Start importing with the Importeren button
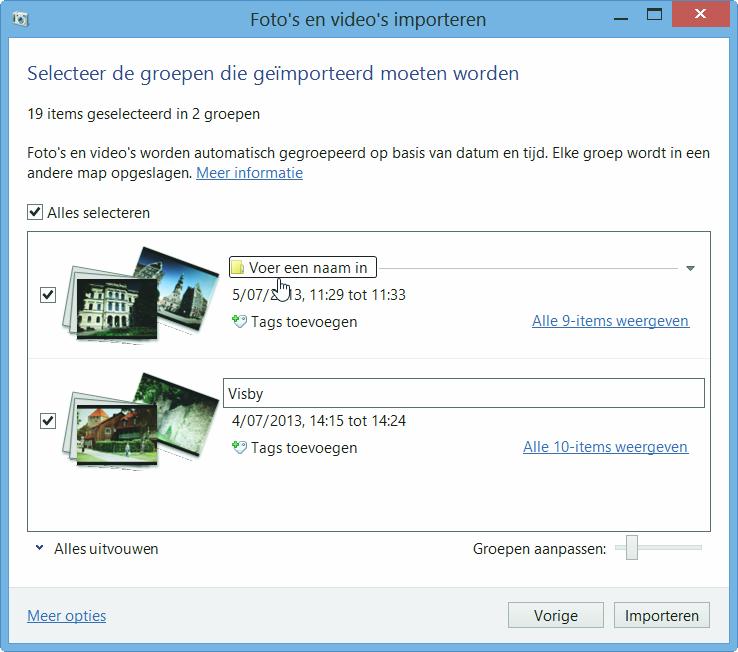Screen dimensions: 738x652 pyautogui.click(x=662, y=615)
